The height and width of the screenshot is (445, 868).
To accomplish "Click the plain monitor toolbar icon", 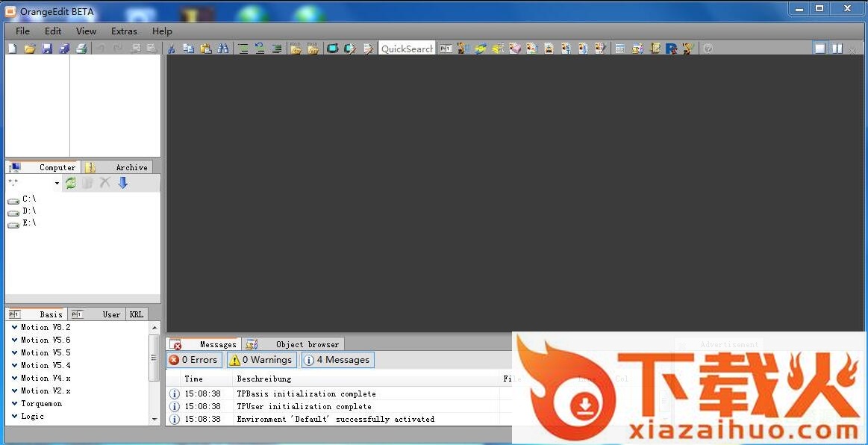I will click(332, 49).
